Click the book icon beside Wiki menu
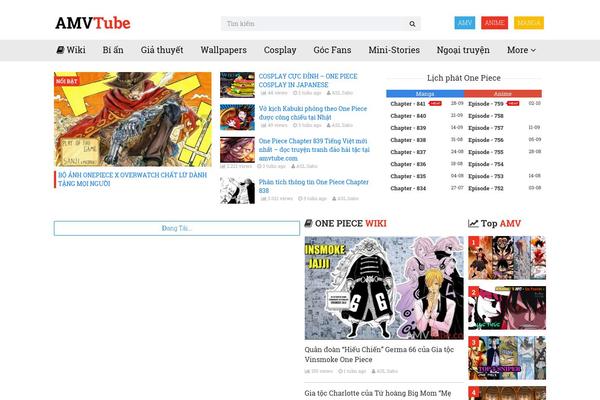 (x=60, y=50)
